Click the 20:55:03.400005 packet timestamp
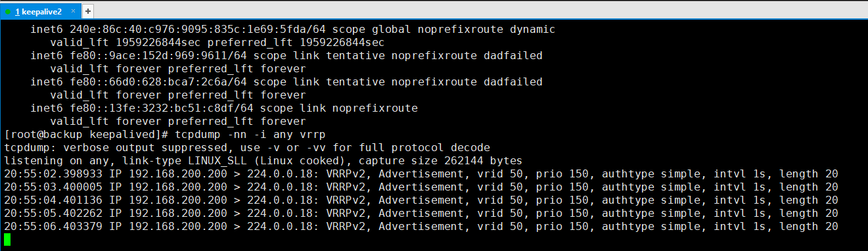 click(53, 187)
